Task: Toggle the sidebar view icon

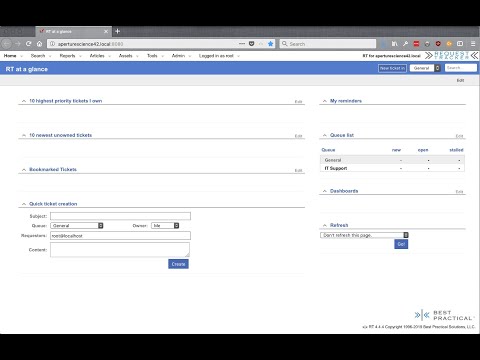Action: [x=460, y=44]
